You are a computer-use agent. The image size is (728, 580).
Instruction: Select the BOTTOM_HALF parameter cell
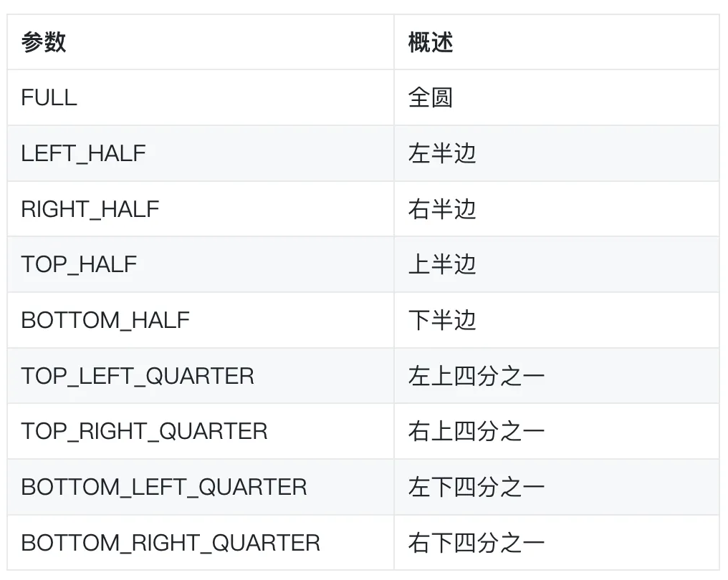105,320
